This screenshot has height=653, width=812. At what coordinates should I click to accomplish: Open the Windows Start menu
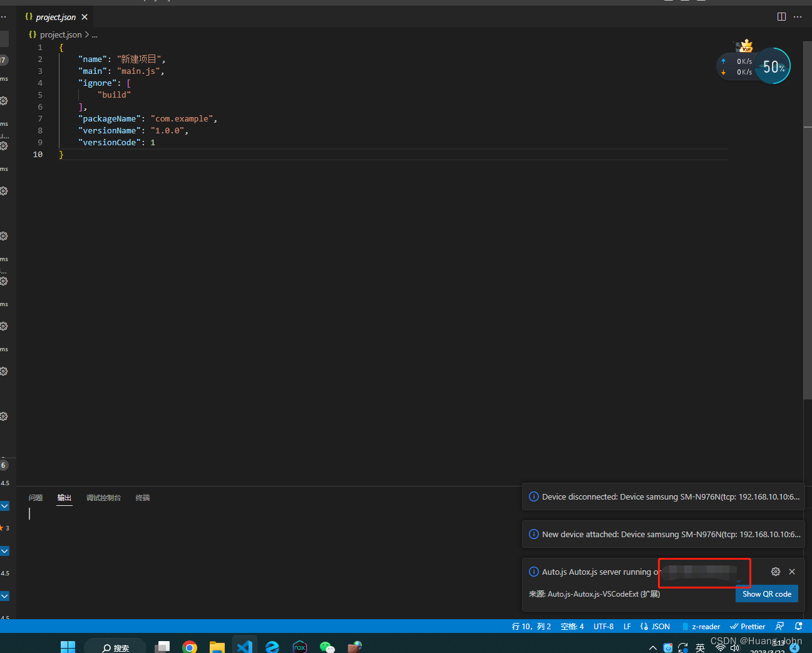pyautogui.click(x=68, y=647)
